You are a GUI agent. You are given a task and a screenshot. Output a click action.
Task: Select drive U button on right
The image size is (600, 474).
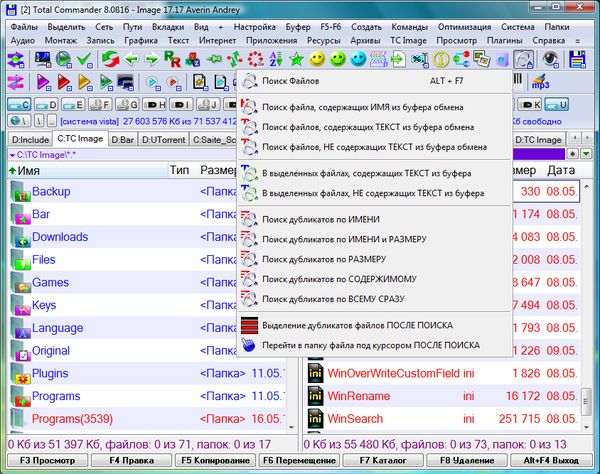point(557,104)
